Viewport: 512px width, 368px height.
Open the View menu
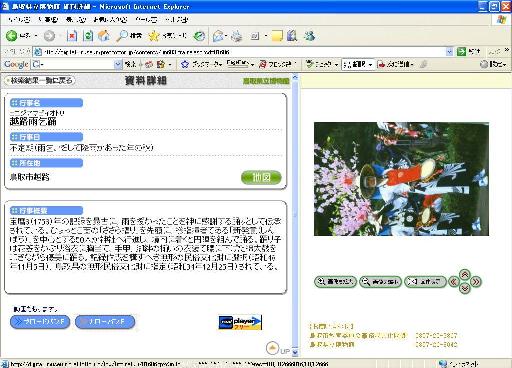[x=76, y=20]
